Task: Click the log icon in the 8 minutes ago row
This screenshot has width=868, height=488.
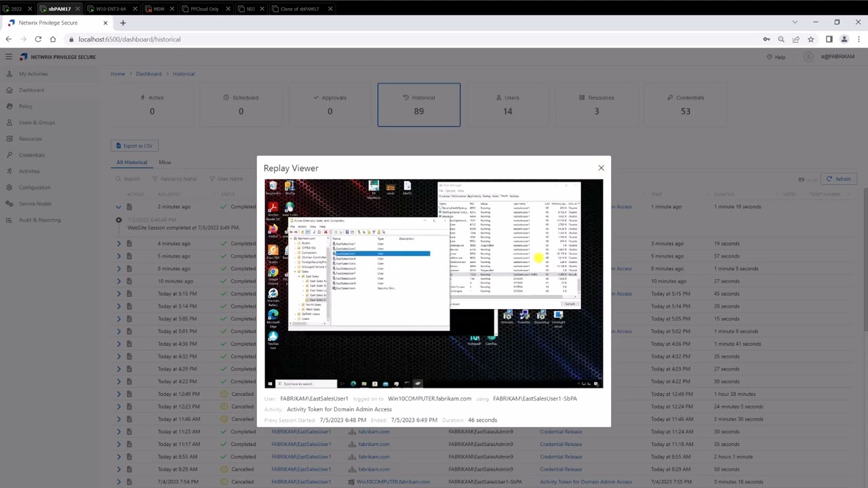Action: 129,268
